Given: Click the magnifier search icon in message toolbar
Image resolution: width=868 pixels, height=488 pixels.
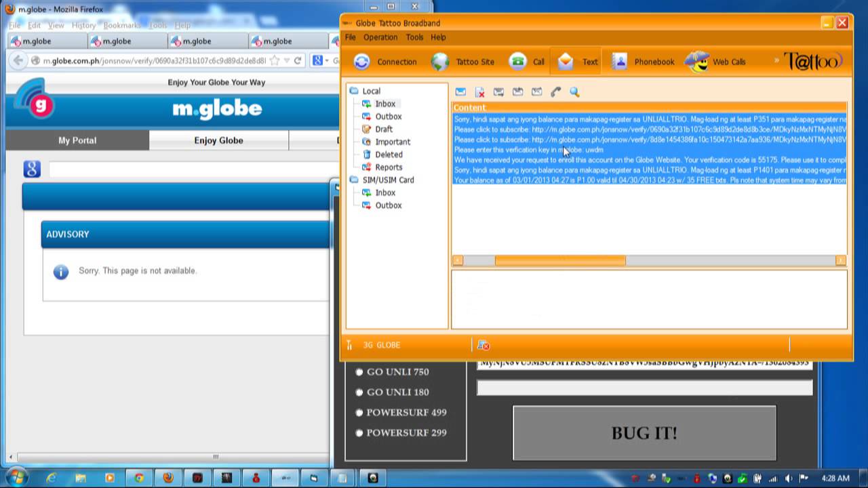Looking at the screenshot, I should (x=574, y=91).
